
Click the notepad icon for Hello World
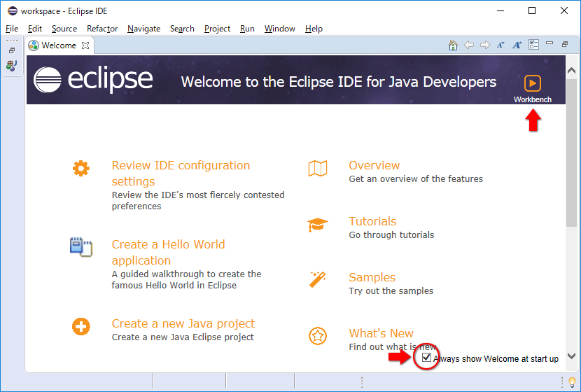80,247
